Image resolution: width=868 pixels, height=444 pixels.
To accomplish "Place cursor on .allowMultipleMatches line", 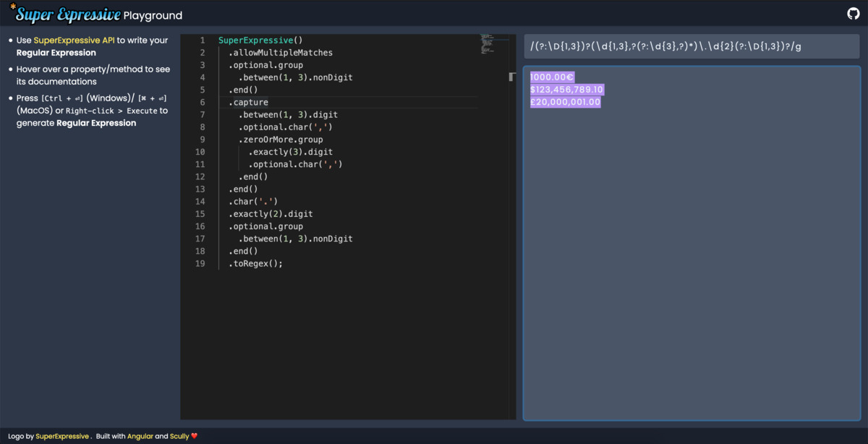I will pyautogui.click(x=281, y=53).
